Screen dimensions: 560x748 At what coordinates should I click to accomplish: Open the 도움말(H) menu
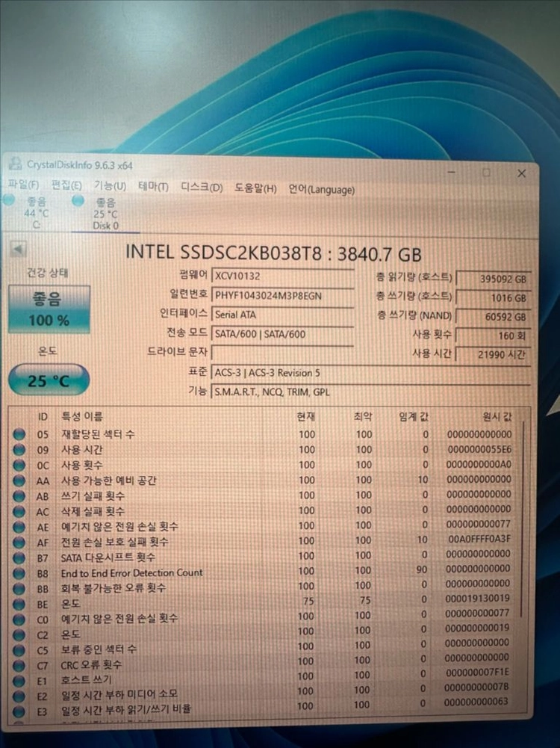pos(255,188)
